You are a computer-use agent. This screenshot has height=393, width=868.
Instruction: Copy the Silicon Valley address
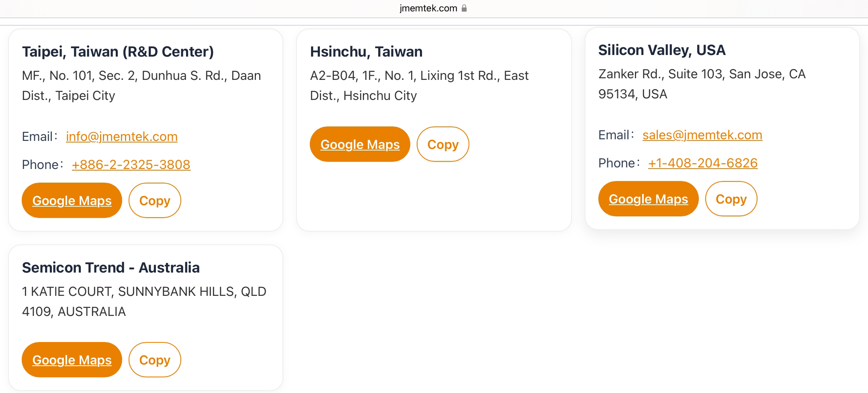point(731,199)
